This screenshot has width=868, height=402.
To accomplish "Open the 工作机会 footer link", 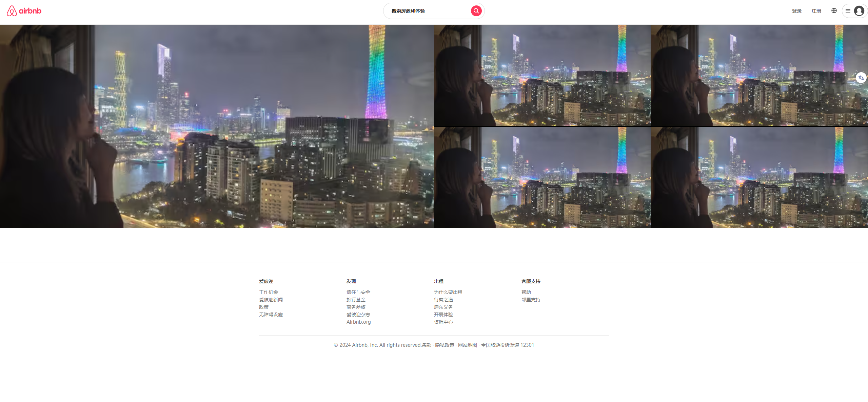I will [x=269, y=292].
